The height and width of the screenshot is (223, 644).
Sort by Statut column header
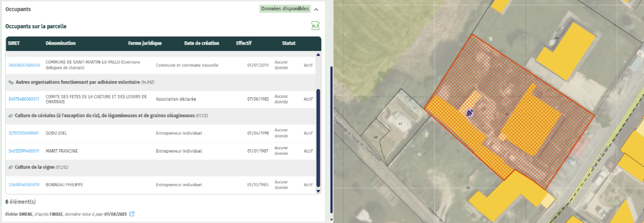[x=289, y=43]
